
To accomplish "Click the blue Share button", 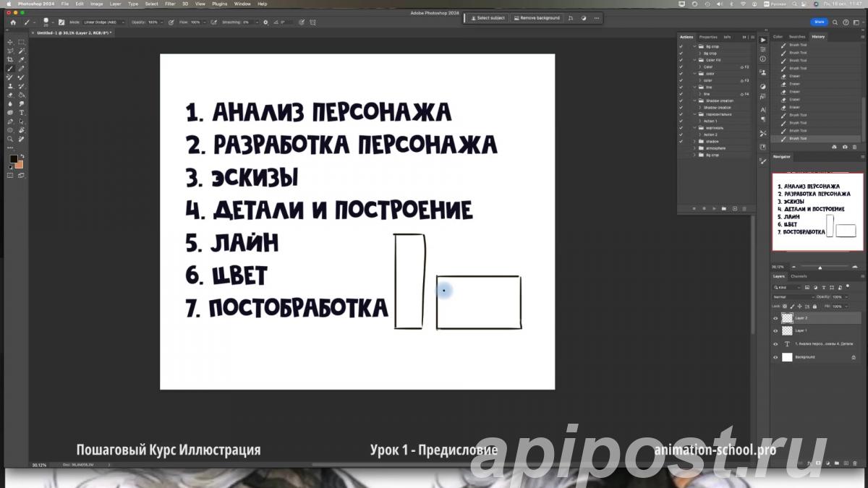I will point(819,22).
